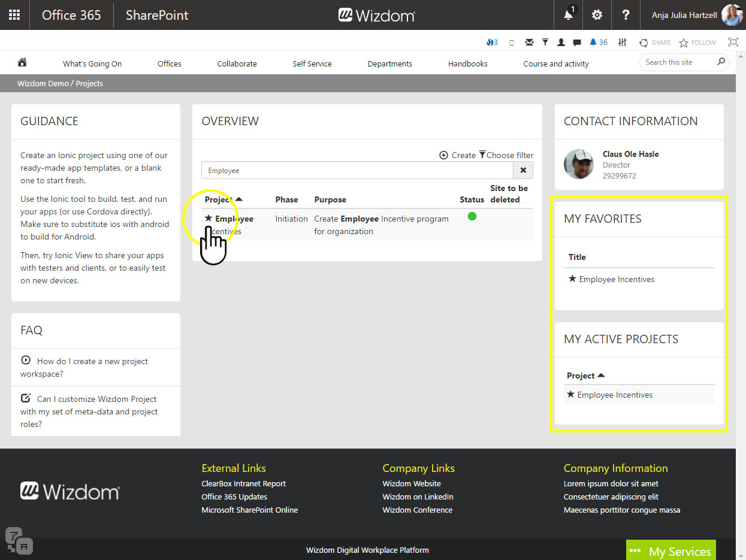Click the Search this site field

click(678, 62)
